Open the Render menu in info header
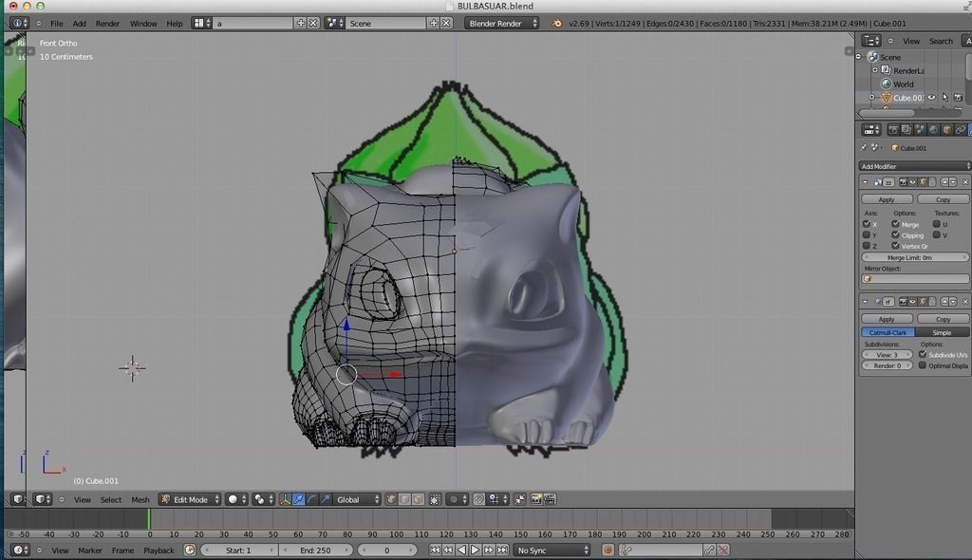Viewport: 972px width, 560px height. pos(107,23)
